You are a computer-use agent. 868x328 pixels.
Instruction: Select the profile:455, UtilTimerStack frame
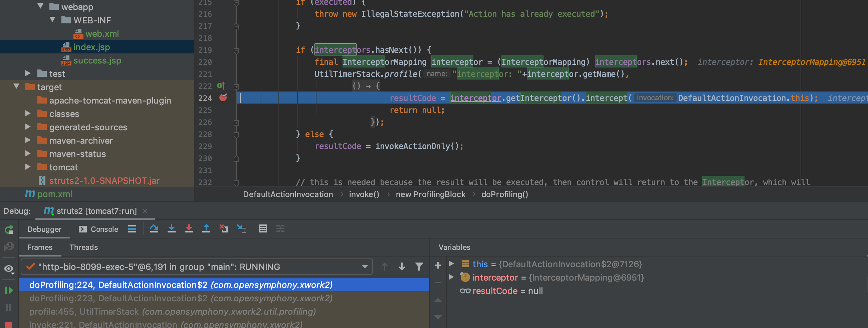pyautogui.click(x=224, y=312)
